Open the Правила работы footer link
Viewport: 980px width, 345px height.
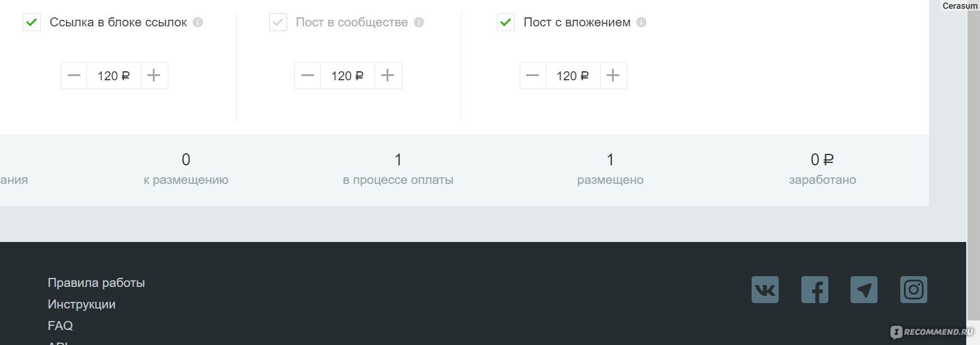click(x=97, y=283)
